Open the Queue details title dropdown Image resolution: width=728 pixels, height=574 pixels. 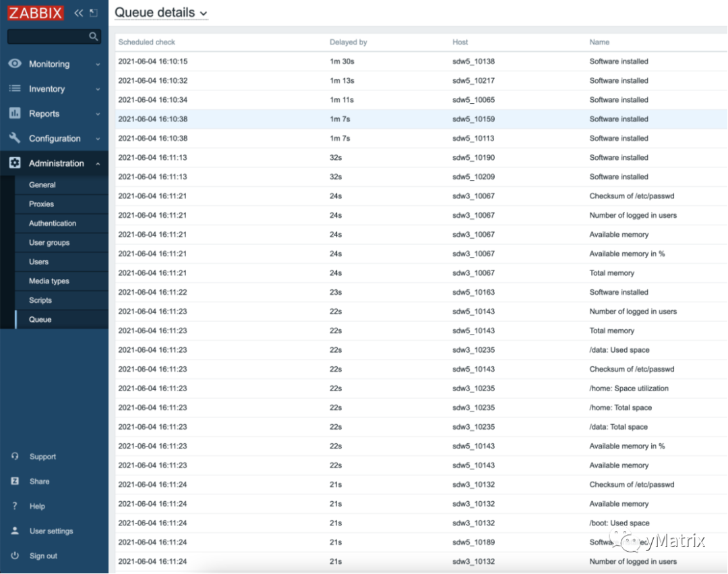[x=160, y=13]
